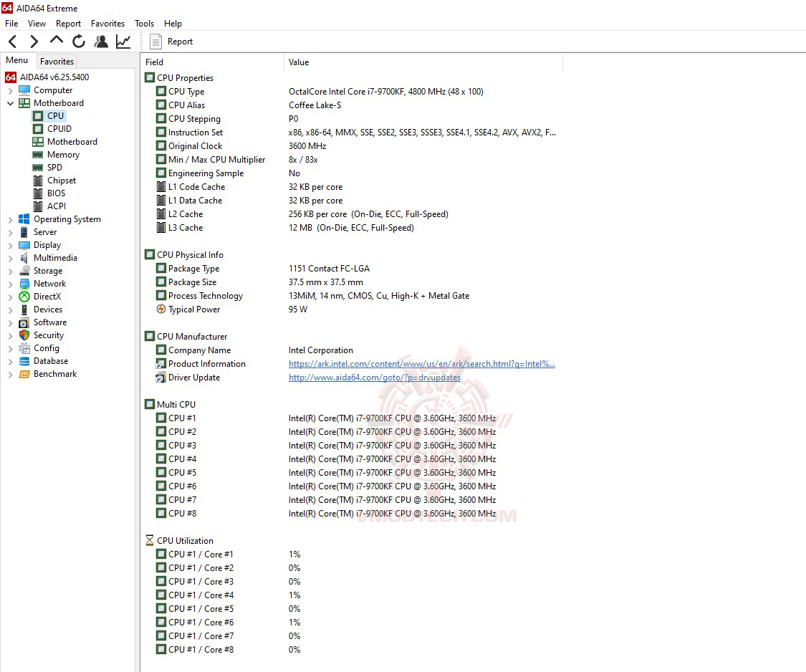Expand the Server tree node
Image resolution: width=806 pixels, height=672 pixels.
10,232
